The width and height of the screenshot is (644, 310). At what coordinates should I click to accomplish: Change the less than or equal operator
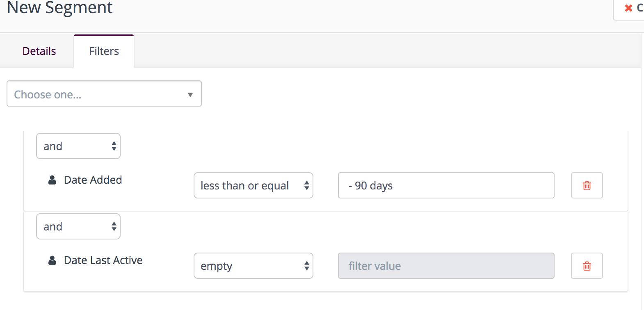point(253,185)
